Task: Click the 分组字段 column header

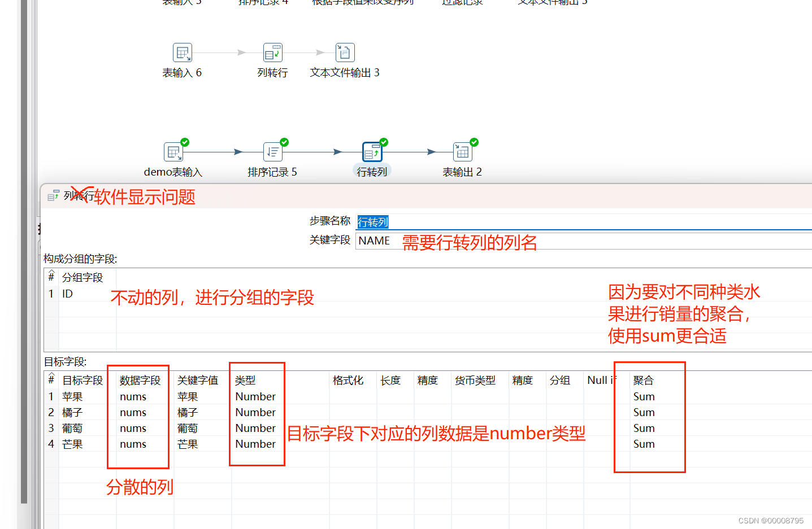Action: 82,277
